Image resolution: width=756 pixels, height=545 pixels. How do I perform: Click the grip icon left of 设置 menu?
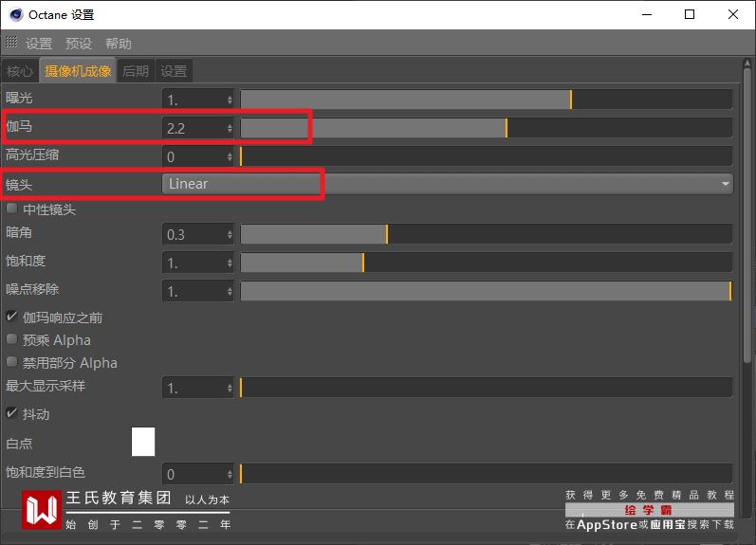[x=11, y=43]
